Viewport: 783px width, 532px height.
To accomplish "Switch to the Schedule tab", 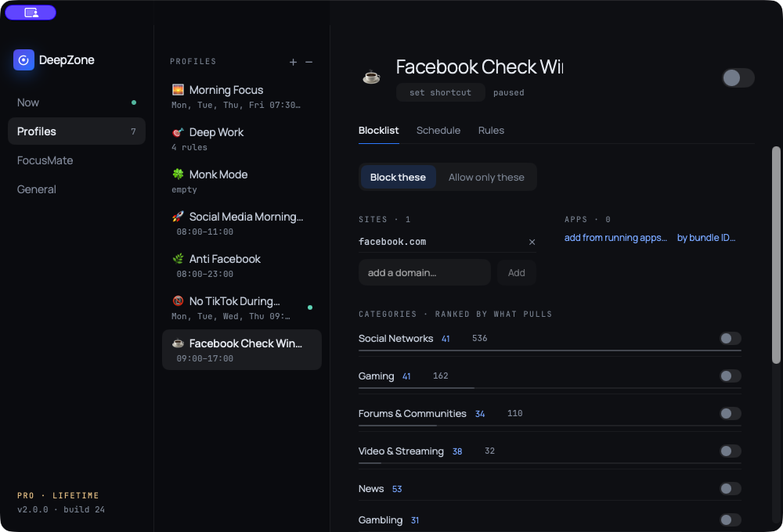I will pos(438,130).
